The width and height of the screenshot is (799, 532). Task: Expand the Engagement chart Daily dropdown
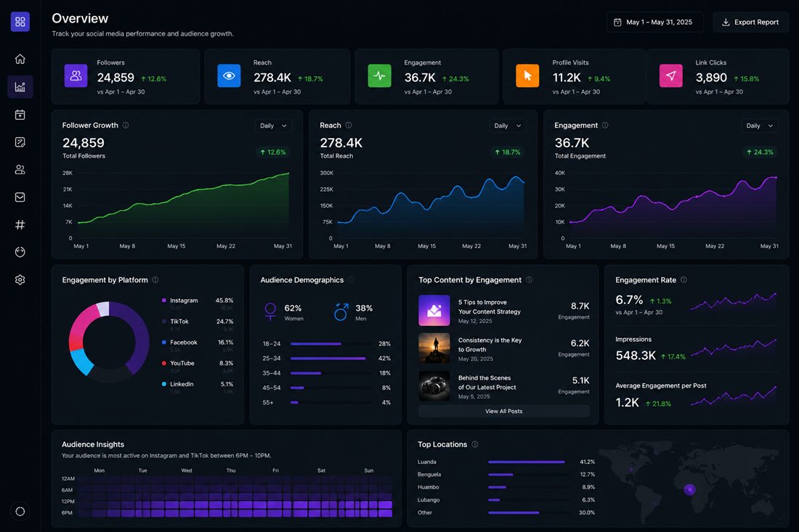(759, 126)
